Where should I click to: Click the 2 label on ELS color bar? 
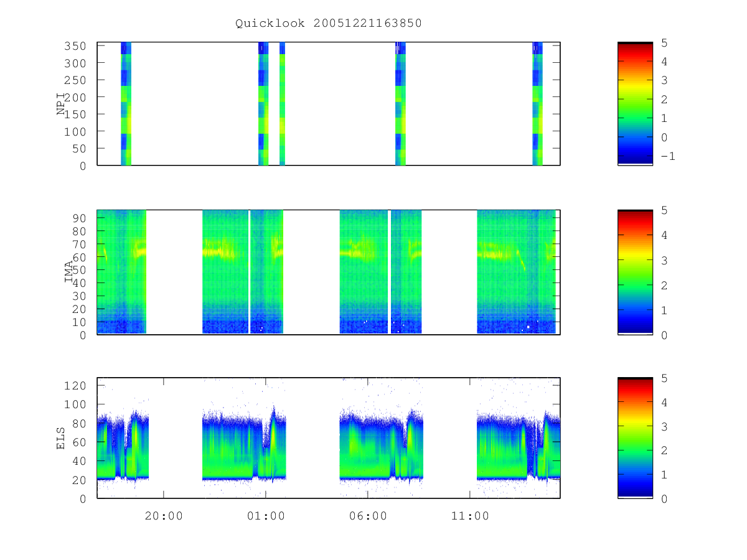(665, 450)
